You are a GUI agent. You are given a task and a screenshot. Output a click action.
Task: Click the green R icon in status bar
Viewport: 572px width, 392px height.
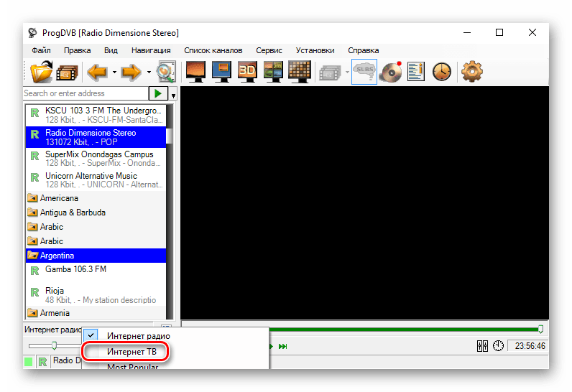coord(42,361)
